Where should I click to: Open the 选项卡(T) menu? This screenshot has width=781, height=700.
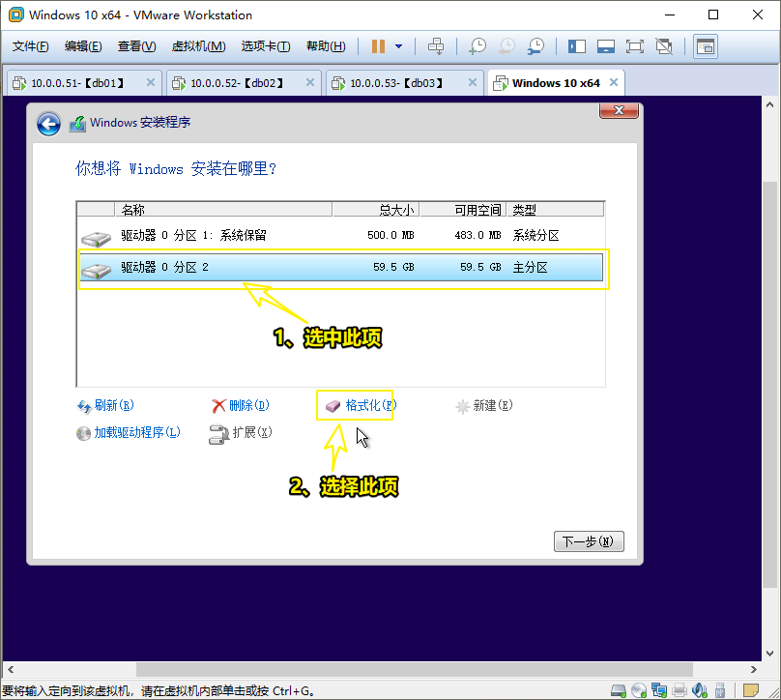tap(266, 46)
